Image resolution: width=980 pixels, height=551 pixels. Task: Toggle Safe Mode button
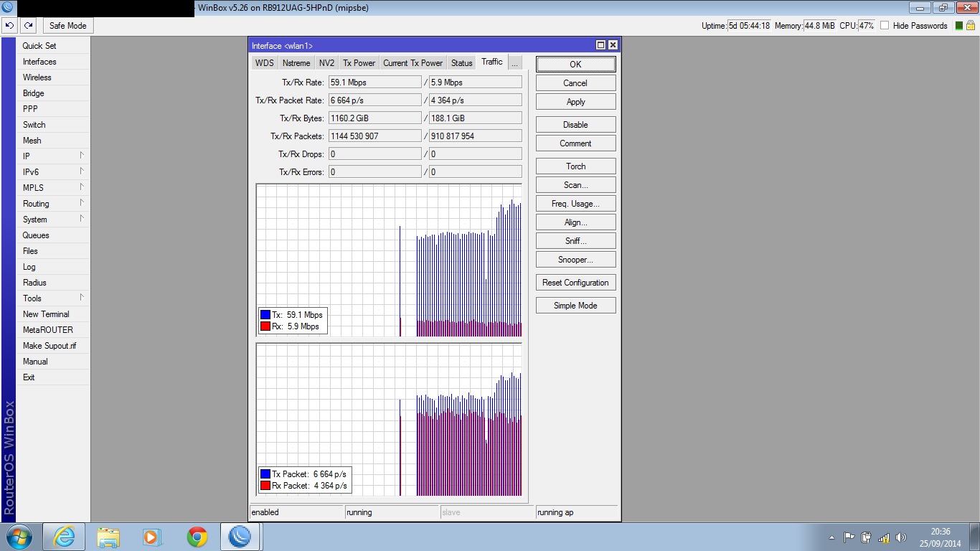tap(68, 25)
